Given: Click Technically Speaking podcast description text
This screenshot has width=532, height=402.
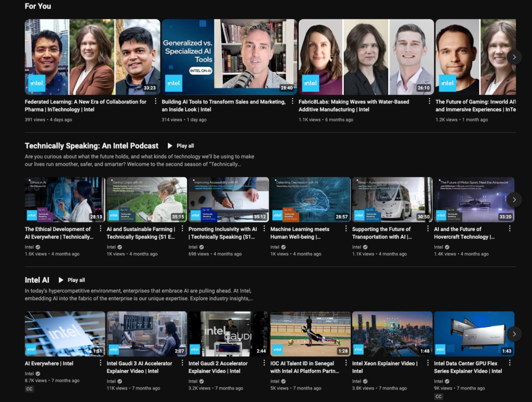Looking at the screenshot, I should [x=139, y=160].
